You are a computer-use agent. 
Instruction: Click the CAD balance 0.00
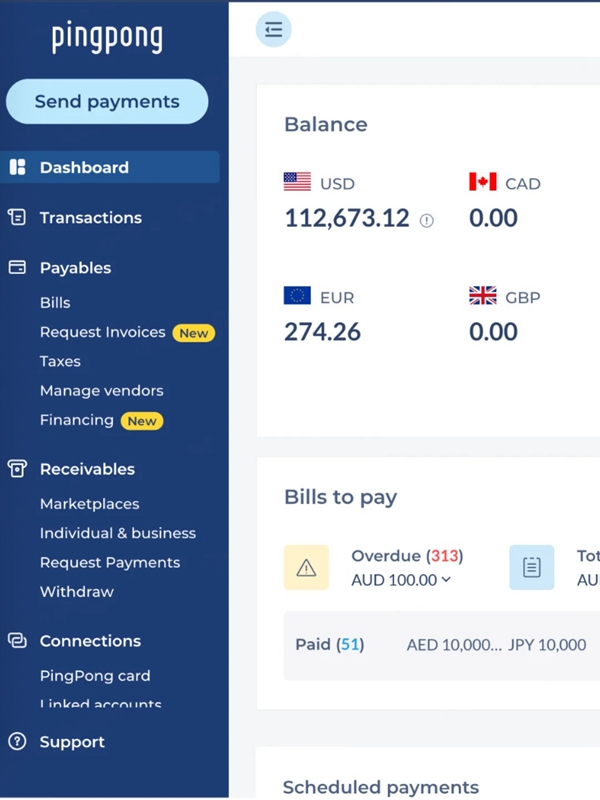click(493, 218)
